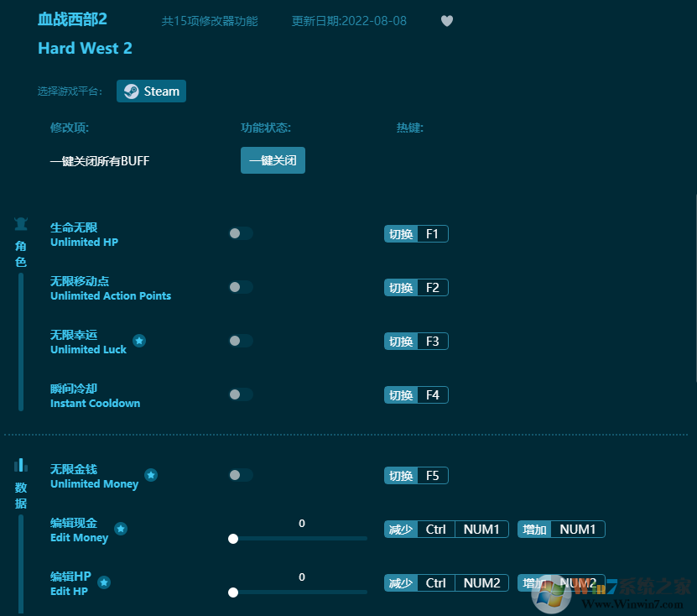The image size is (697, 616).
Task: Click the 热键: column header
Action: tap(410, 128)
